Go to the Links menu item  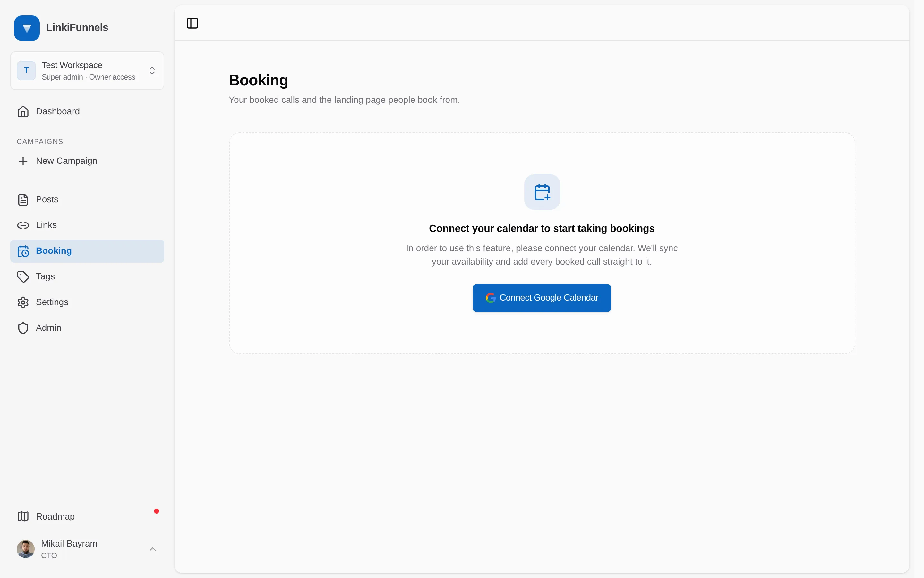pyautogui.click(x=87, y=225)
